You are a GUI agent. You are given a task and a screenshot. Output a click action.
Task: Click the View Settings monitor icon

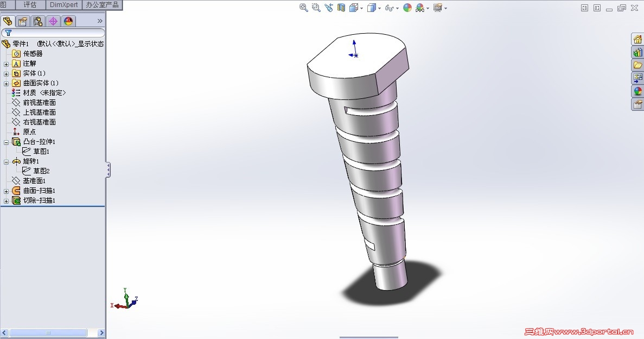[x=438, y=8]
